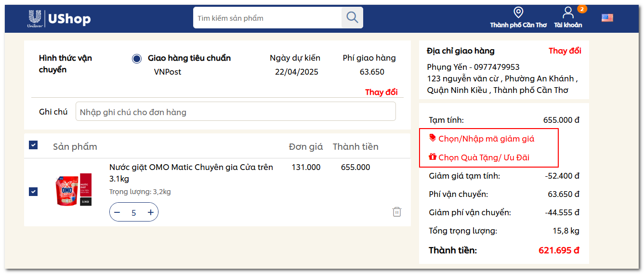Toggle the select-all products checkbox
644x274 pixels.
pos(33,145)
